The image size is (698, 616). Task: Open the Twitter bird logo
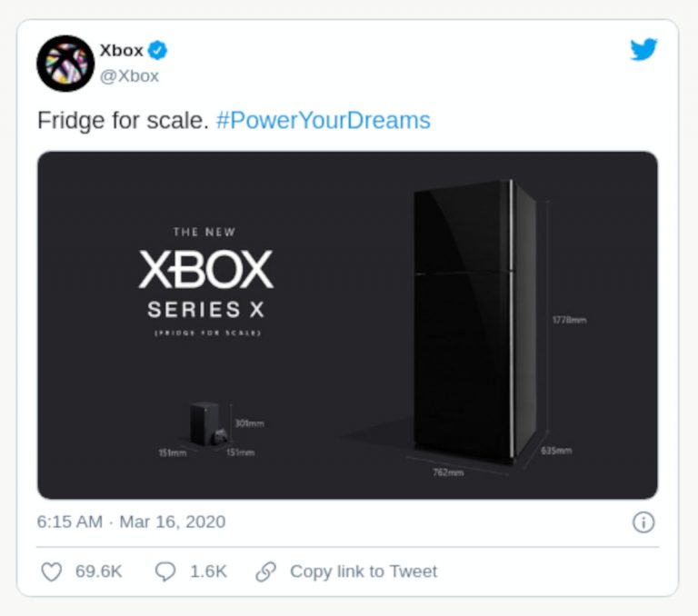(643, 50)
